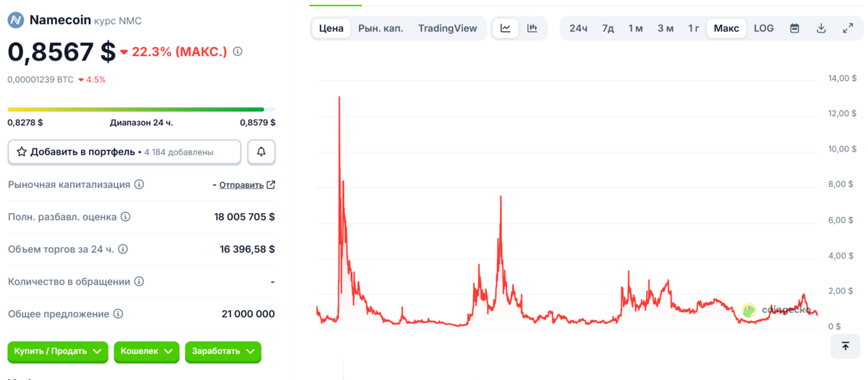Switch to the line chart view icon
This screenshot has height=380, width=868.
pos(506,28)
